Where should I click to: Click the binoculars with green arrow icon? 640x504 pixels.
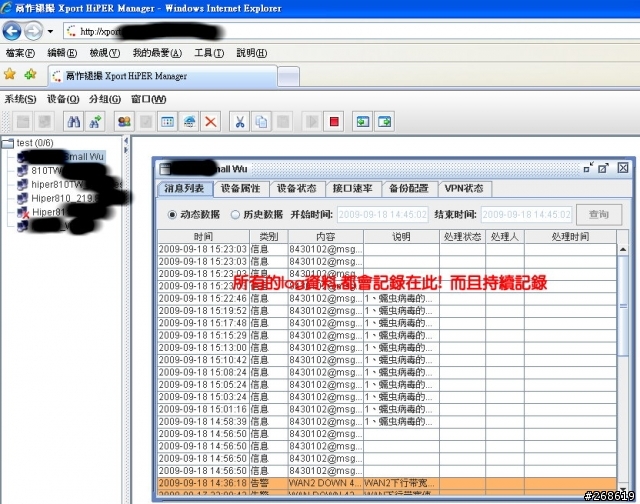[95, 122]
